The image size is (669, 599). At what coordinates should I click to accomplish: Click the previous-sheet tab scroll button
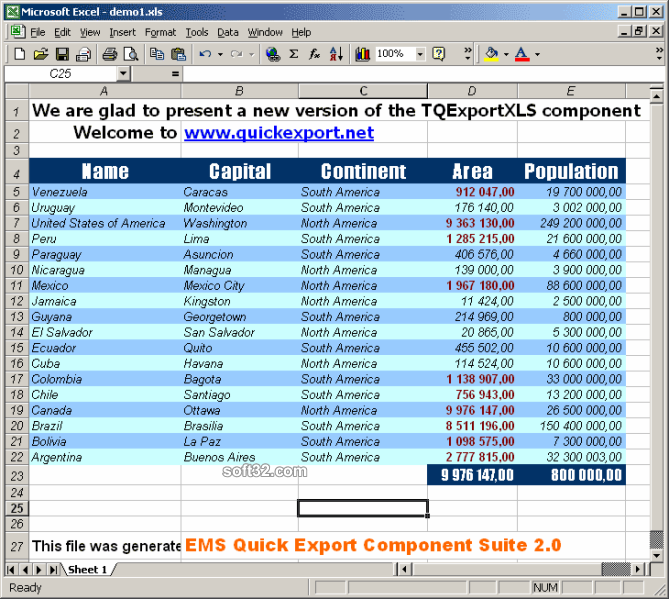point(25,570)
